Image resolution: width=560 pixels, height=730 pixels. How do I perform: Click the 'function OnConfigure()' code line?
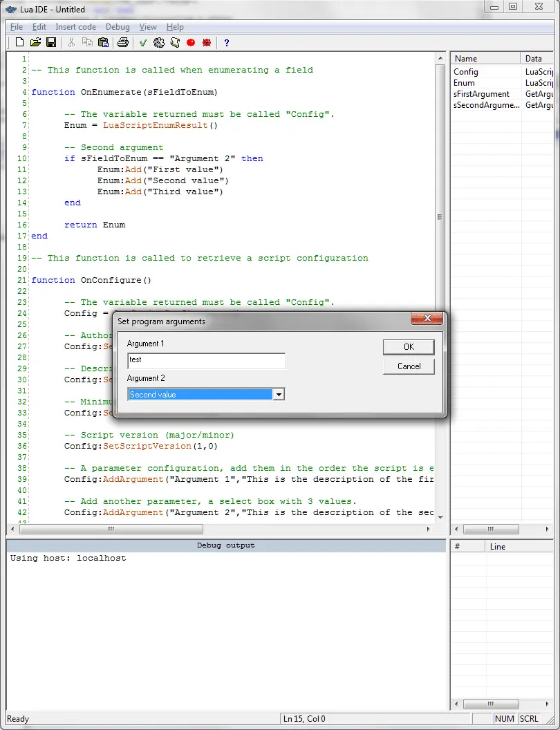91,280
